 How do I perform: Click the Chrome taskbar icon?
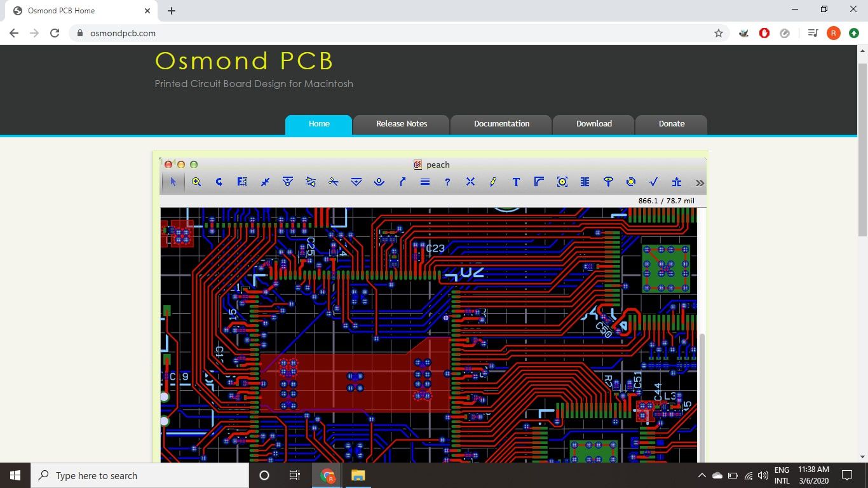[328, 475]
